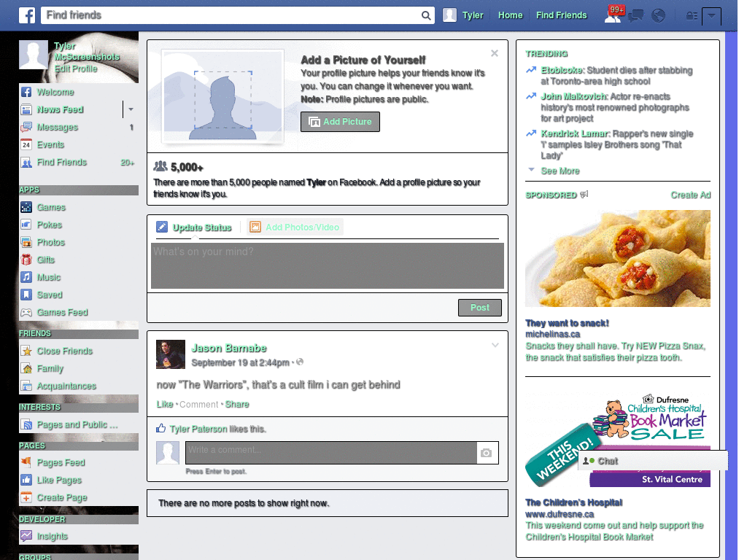
Task: Open Pages and Public interests
Action: pos(77,425)
